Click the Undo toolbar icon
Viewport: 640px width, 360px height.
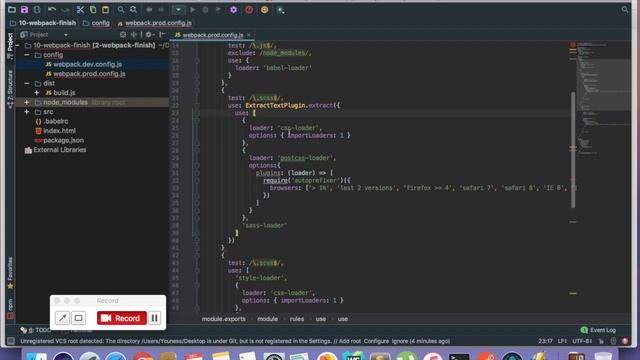(52, 10)
